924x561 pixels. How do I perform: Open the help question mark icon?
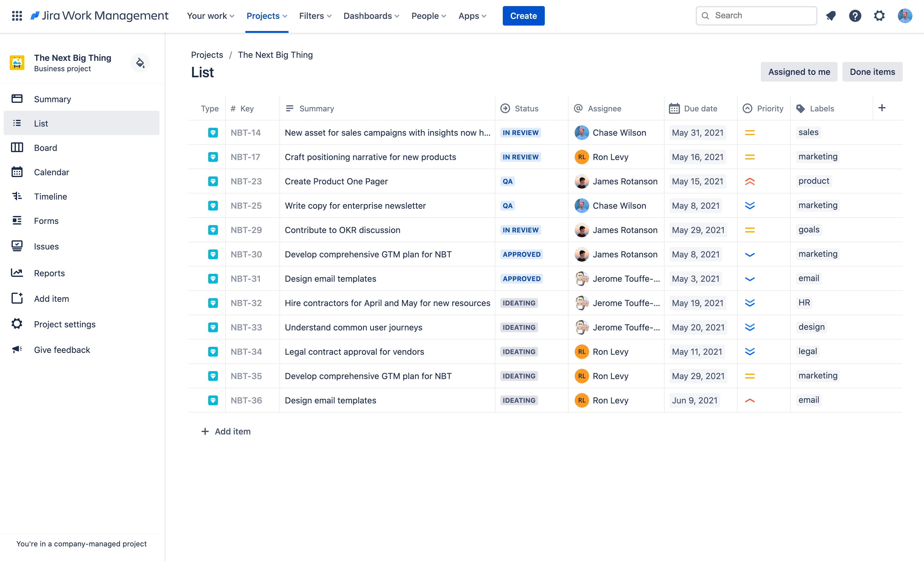(855, 16)
